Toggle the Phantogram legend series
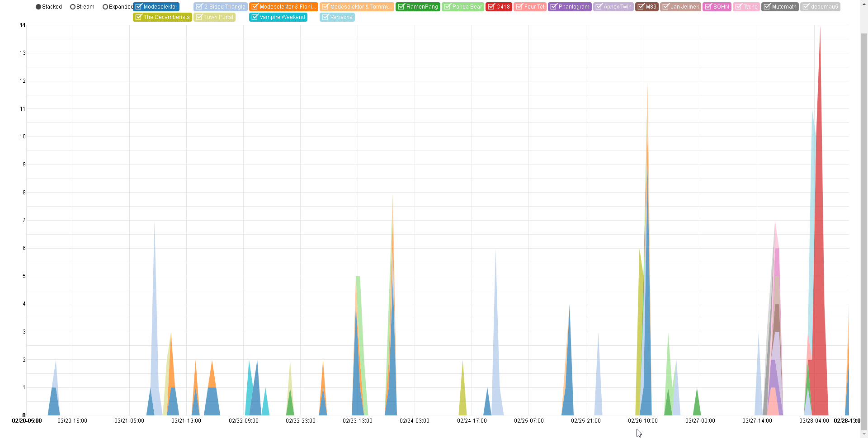Screen dimensions: 868x438 point(570,7)
